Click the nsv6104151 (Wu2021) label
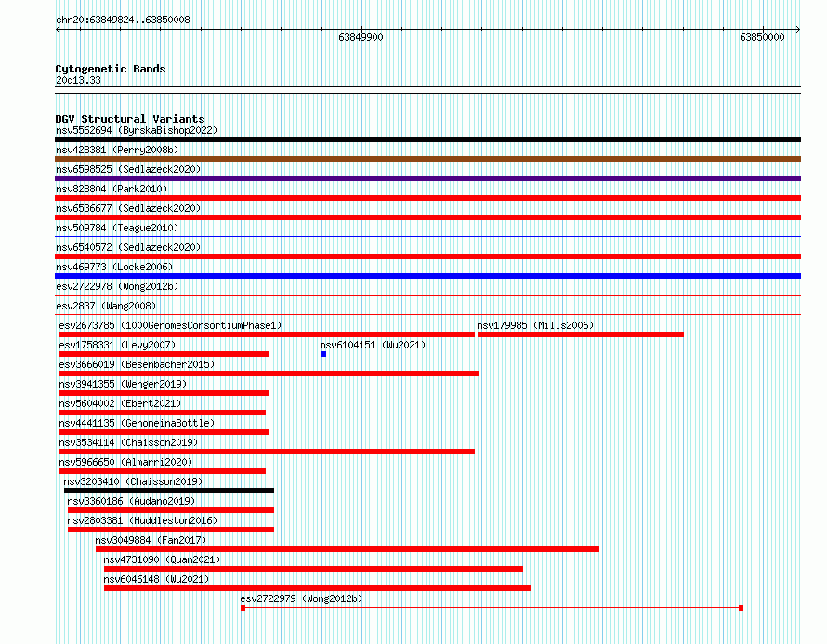 pos(373,345)
